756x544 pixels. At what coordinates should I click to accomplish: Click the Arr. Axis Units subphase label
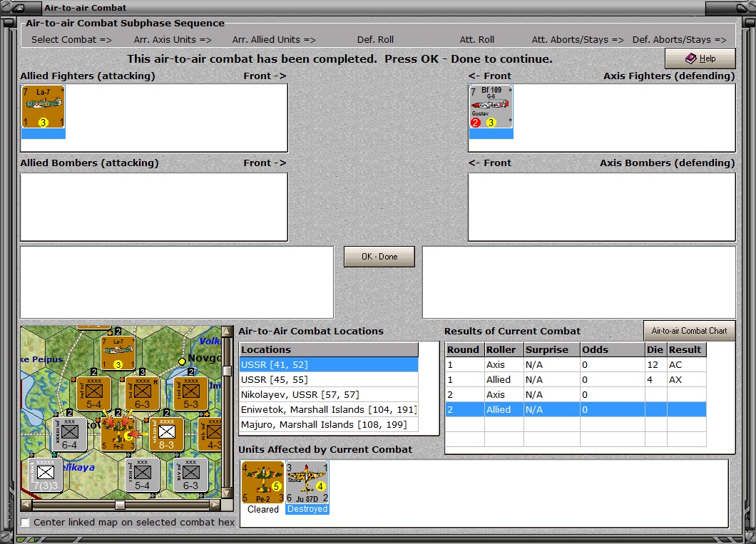tap(173, 40)
